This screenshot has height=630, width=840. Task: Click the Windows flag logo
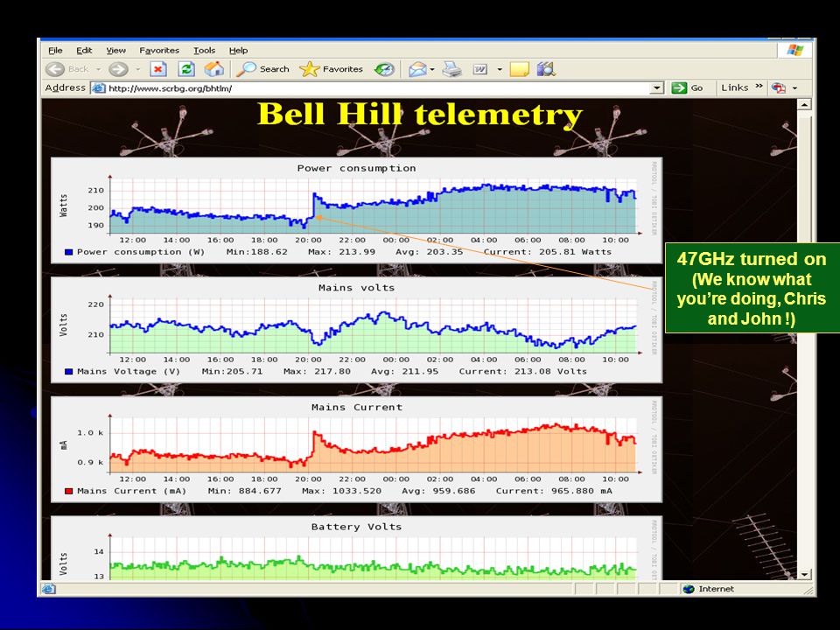pyautogui.click(x=795, y=51)
